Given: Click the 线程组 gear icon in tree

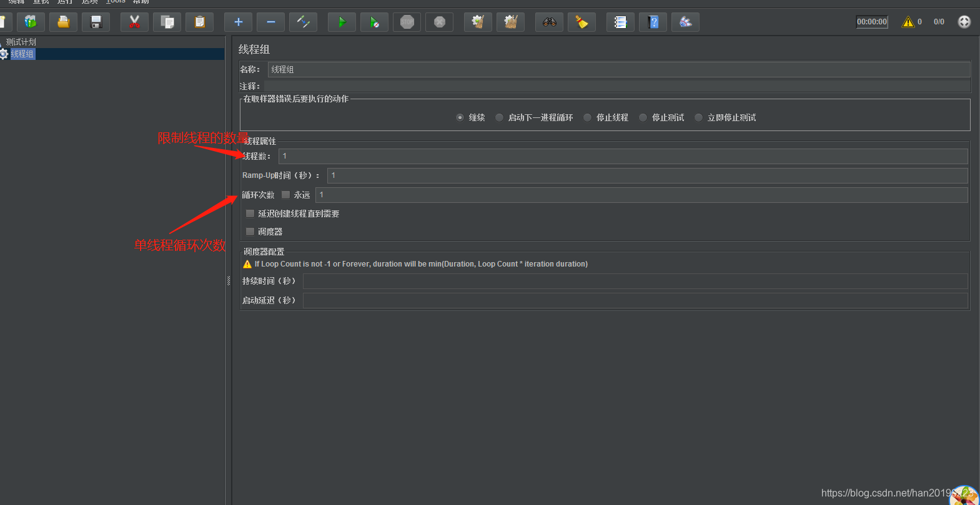Looking at the screenshot, I should [x=4, y=54].
